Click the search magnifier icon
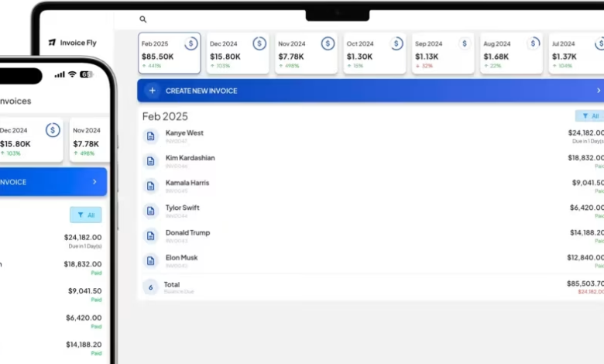The image size is (604, 364). coord(142,19)
